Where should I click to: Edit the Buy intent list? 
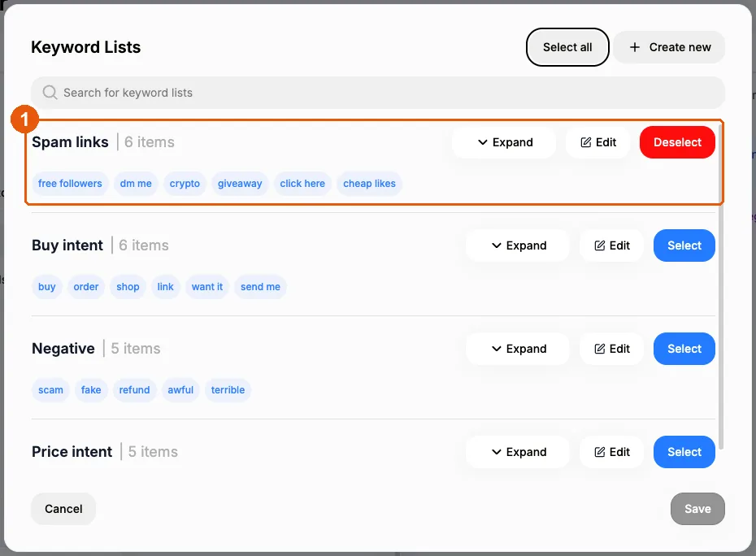pyautogui.click(x=612, y=245)
